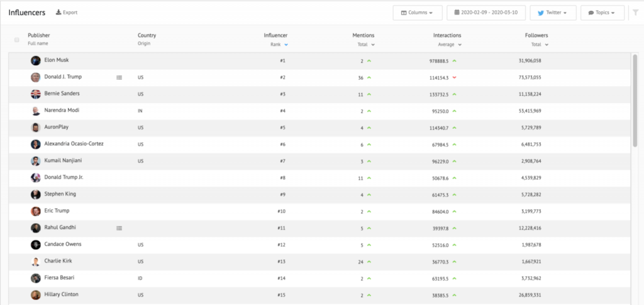Viewport: 644px width, 305px height.
Task: Click Bernie Sanders' avatar
Action: 36,94
